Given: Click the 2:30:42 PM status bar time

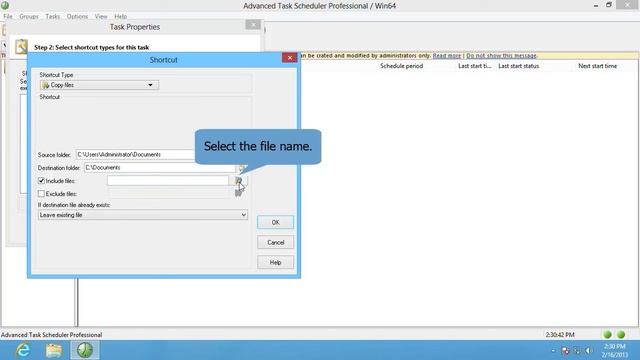Looking at the screenshot, I should tap(560, 335).
